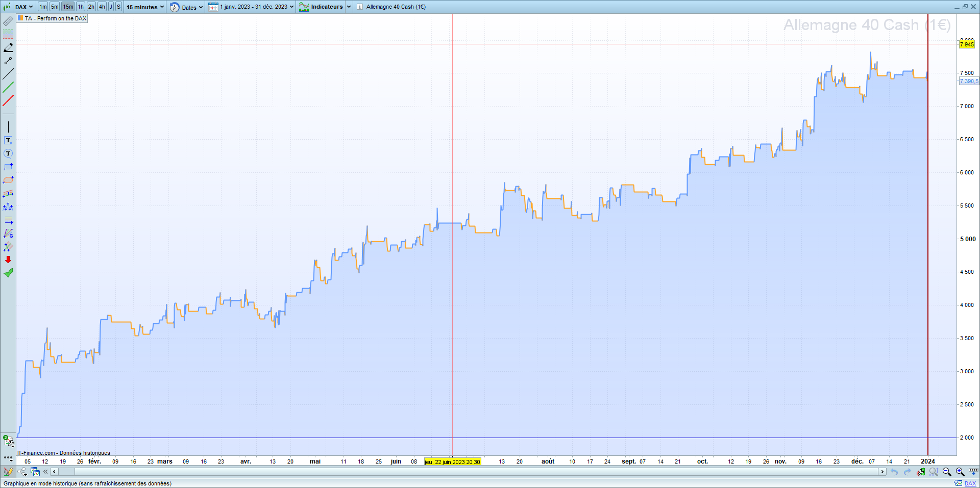Click the horizontal chart scrollbar track

tap(459, 472)
